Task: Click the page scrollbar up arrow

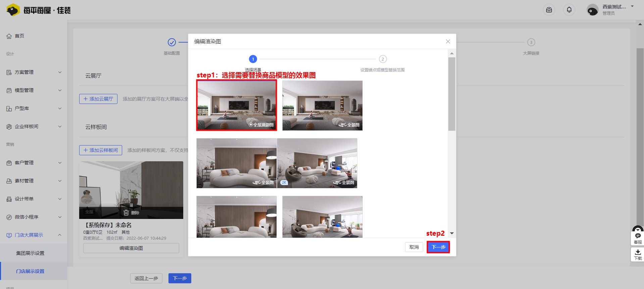Action: (x=640, y=24)
